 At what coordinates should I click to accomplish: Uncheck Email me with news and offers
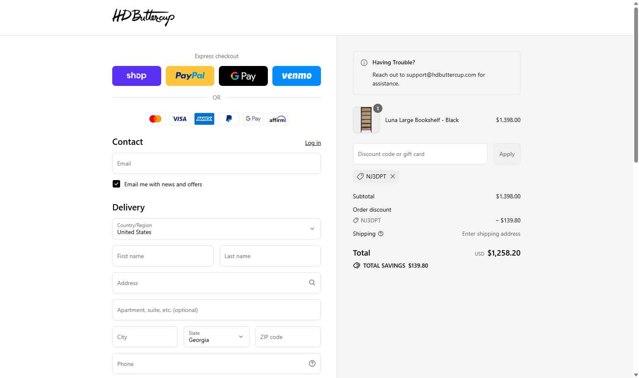(x=116, y=184)
